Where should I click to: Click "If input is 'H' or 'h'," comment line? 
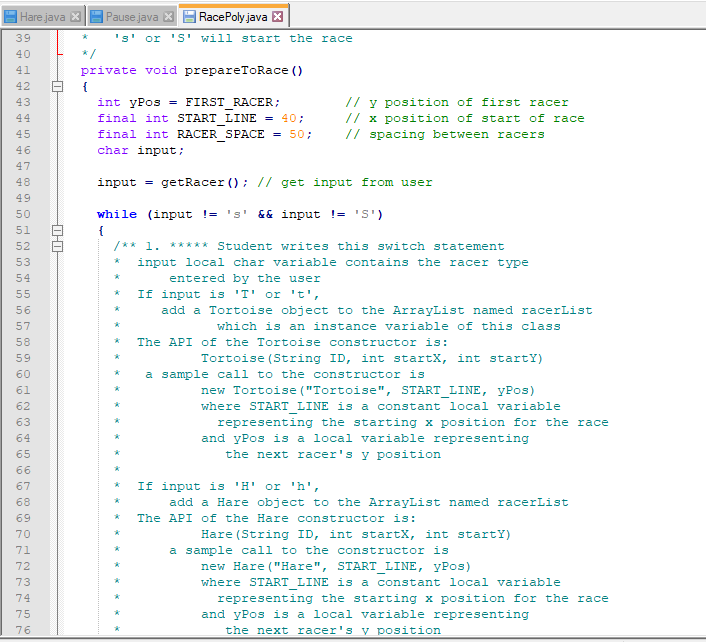tap(228, 486)
